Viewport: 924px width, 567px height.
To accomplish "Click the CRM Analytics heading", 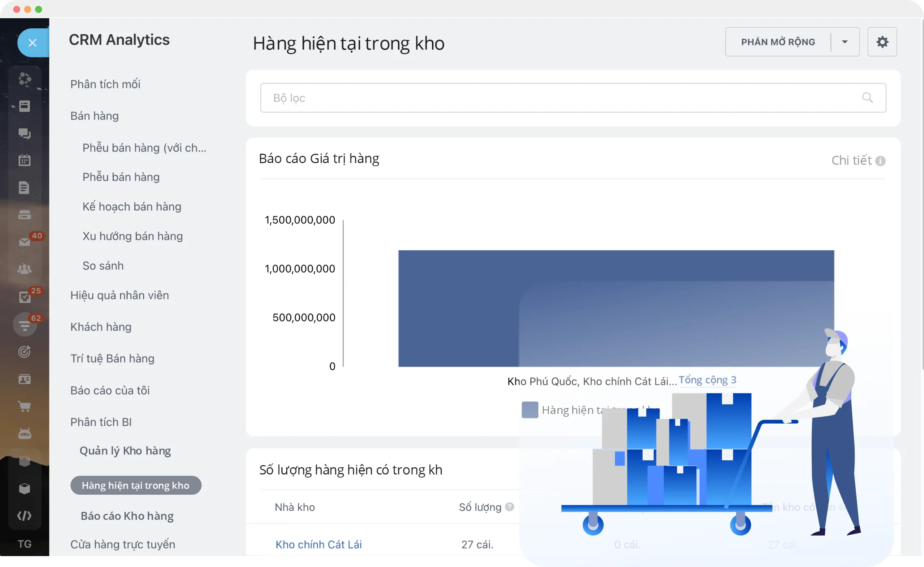I will pyautogui.click(x=119, y=40).
